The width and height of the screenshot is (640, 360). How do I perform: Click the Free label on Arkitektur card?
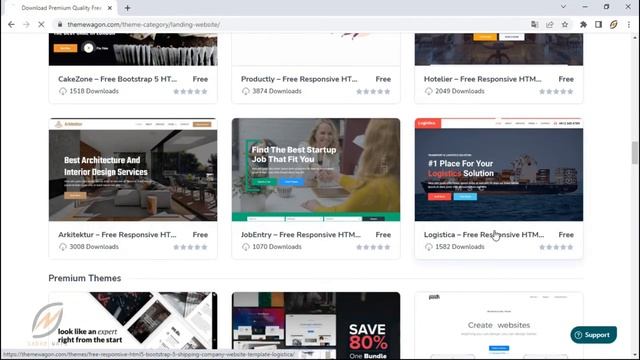pyautogui.click(x=200, y=235)
